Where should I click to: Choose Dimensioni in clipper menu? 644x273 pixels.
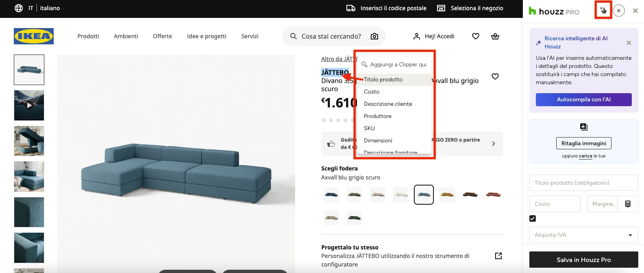tap(394, 140)
